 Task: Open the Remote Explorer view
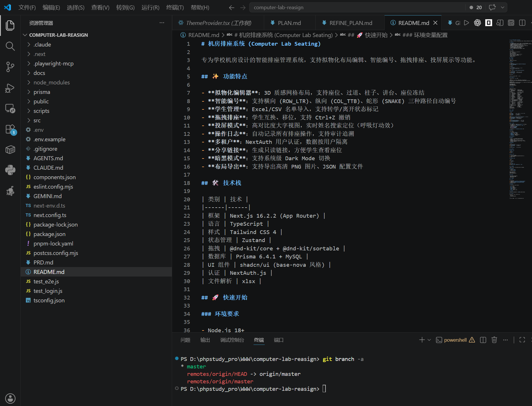pyautogui.click(x=10, y=108)
